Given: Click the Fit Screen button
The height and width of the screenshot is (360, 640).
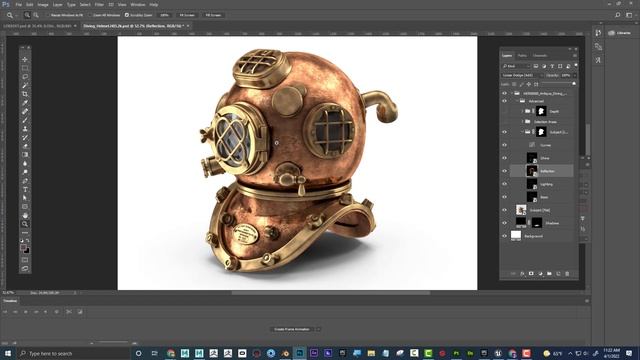Looking at the screenshot, I should click(x=187, y=15).
